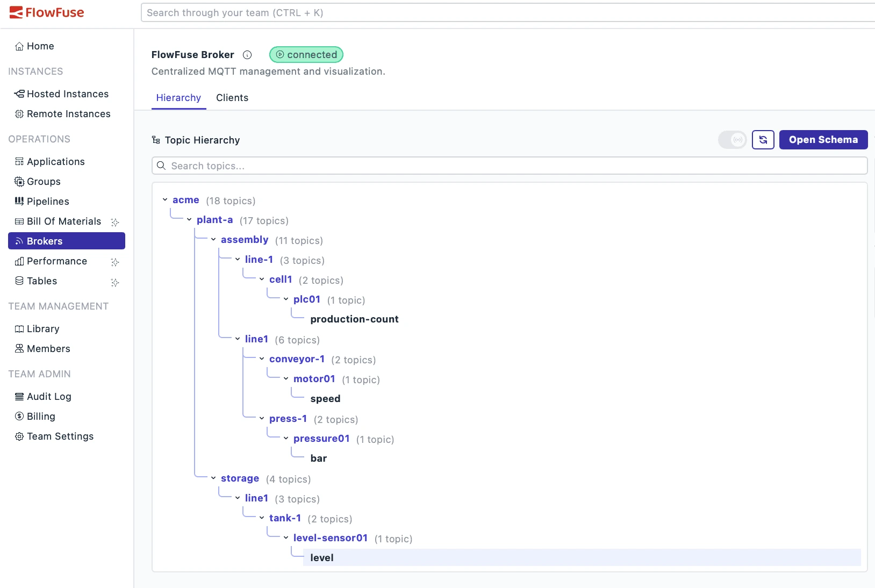Click the FlowFuse logo
The width and height of the screenshot is (875, 588).
coord(47,12)
